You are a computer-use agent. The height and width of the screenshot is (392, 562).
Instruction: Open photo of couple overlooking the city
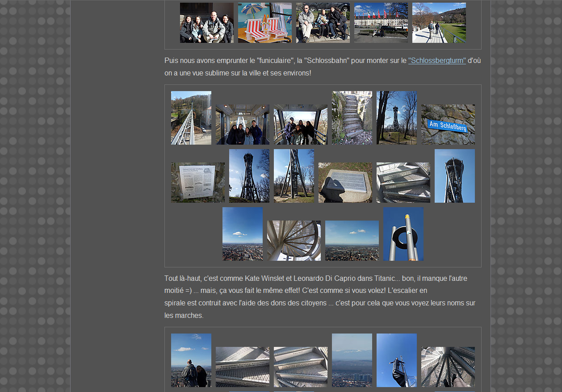coord(191,360)
